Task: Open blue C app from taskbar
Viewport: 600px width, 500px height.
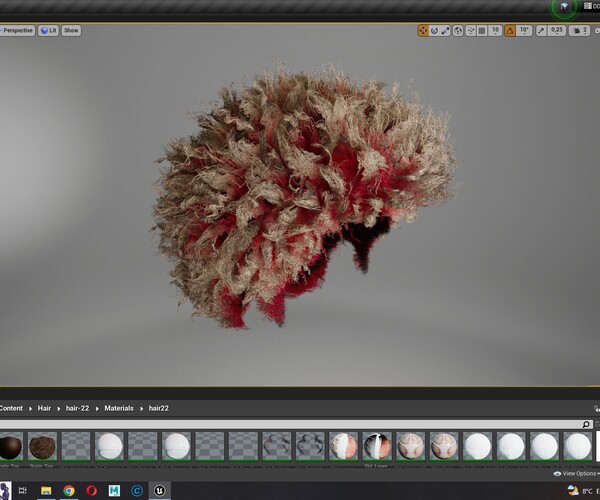Action: pos(137,490)
